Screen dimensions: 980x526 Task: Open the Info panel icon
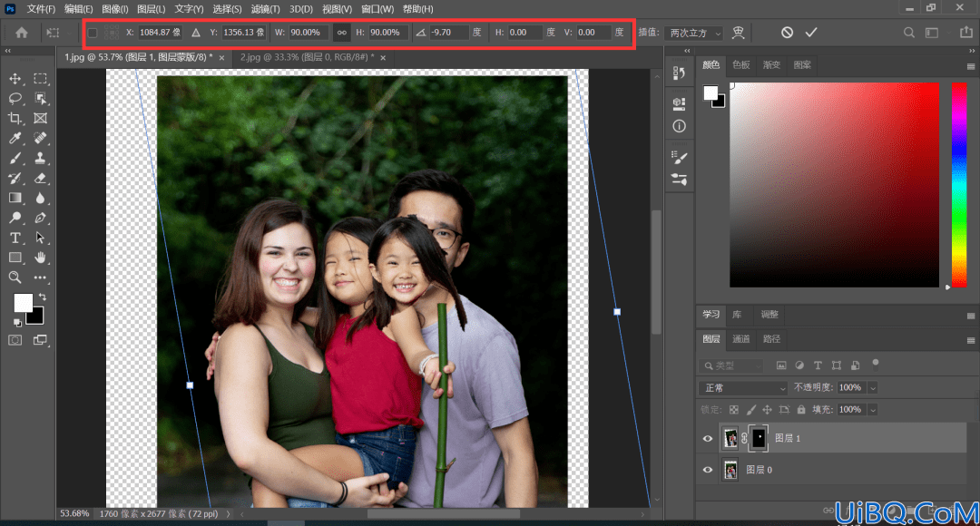point(680,126)
